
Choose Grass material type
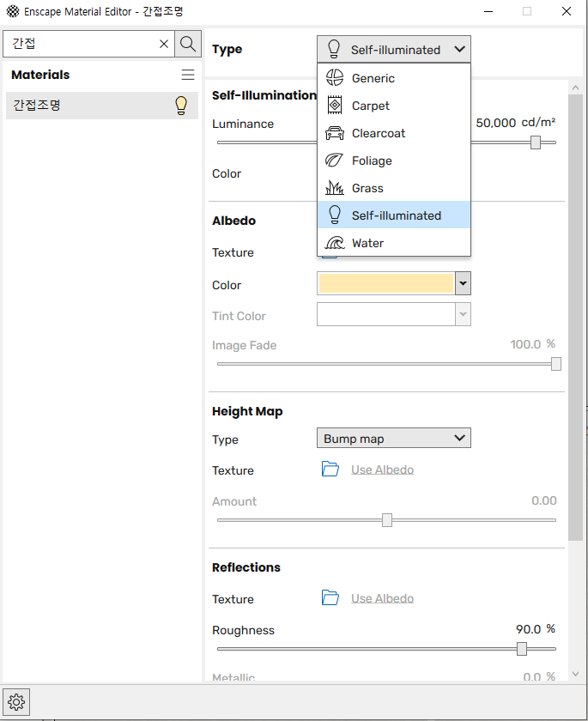tap(394, 188)
